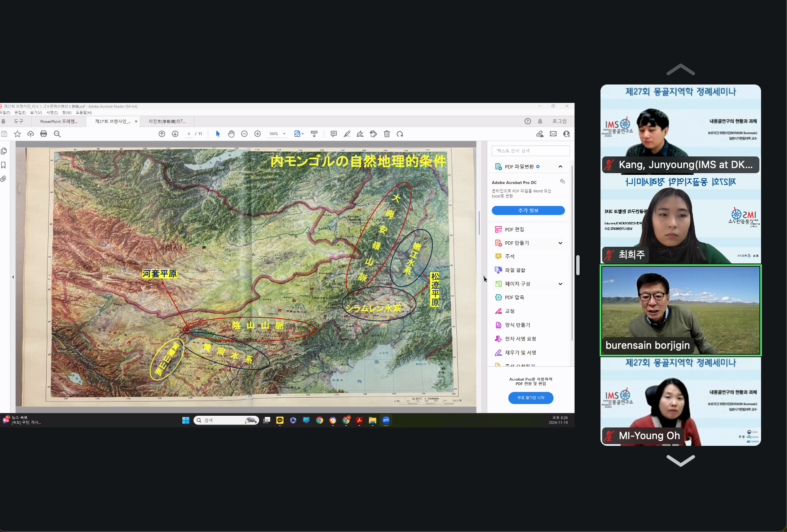The image size is (787, 532).
Task: Click the Windows Start button on taskbar
Action: click(x=186, y=420)
